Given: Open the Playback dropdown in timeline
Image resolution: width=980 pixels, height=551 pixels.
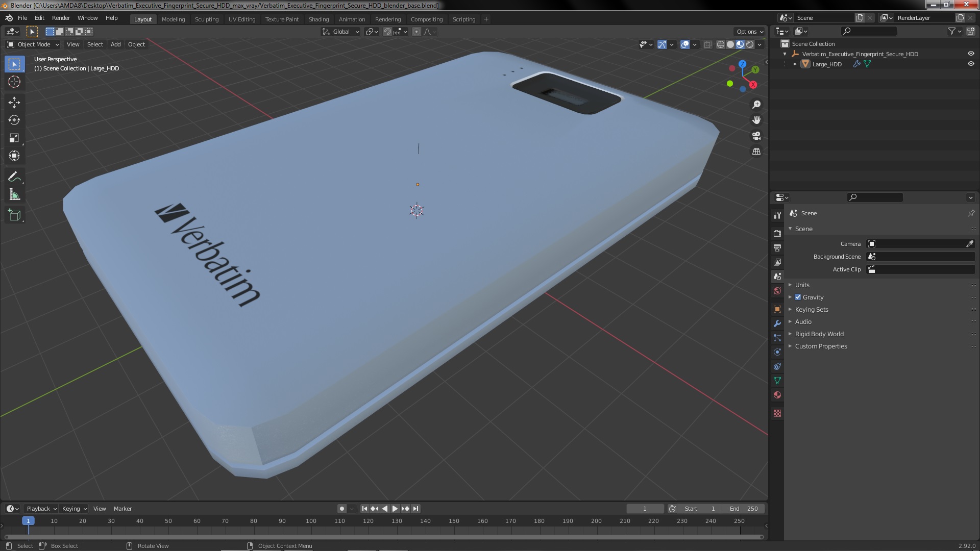Looking at the screenshot, I should (41, 509).
